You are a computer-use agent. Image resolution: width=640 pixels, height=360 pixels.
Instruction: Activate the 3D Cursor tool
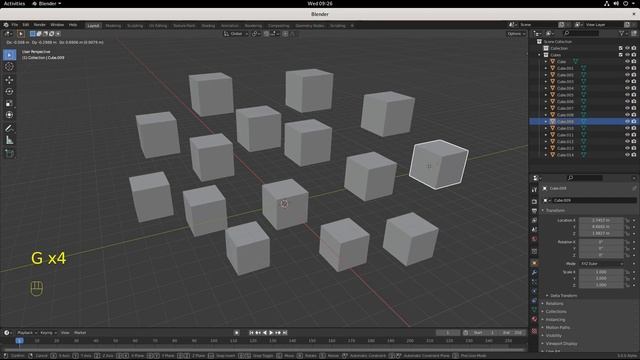pos(9,67)
